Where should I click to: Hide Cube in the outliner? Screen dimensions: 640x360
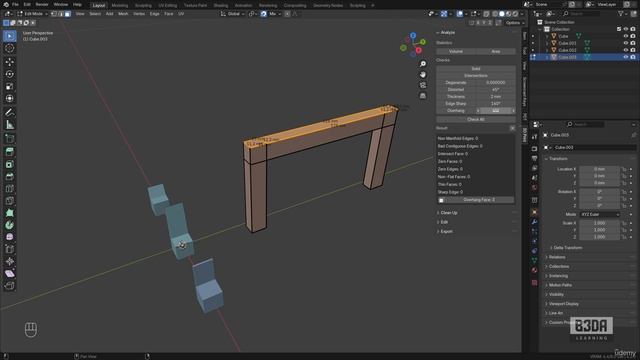[x=625, y=36]
